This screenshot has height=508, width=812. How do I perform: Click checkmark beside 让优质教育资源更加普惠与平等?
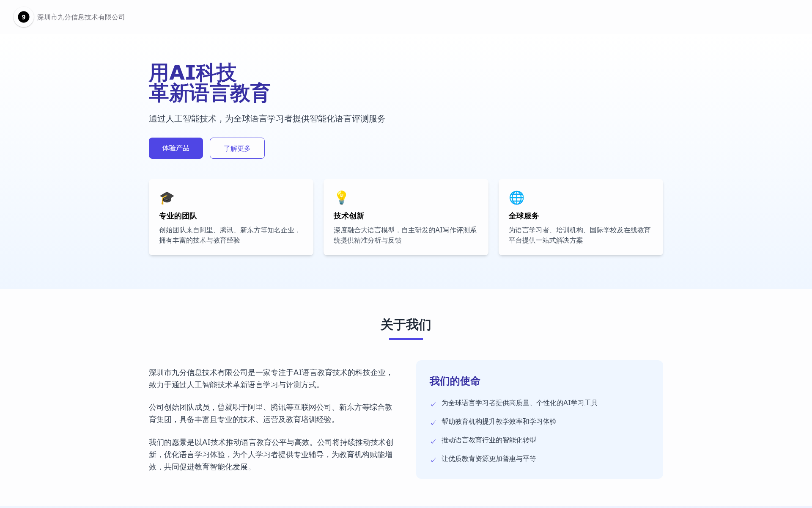[x=433, y=460]
